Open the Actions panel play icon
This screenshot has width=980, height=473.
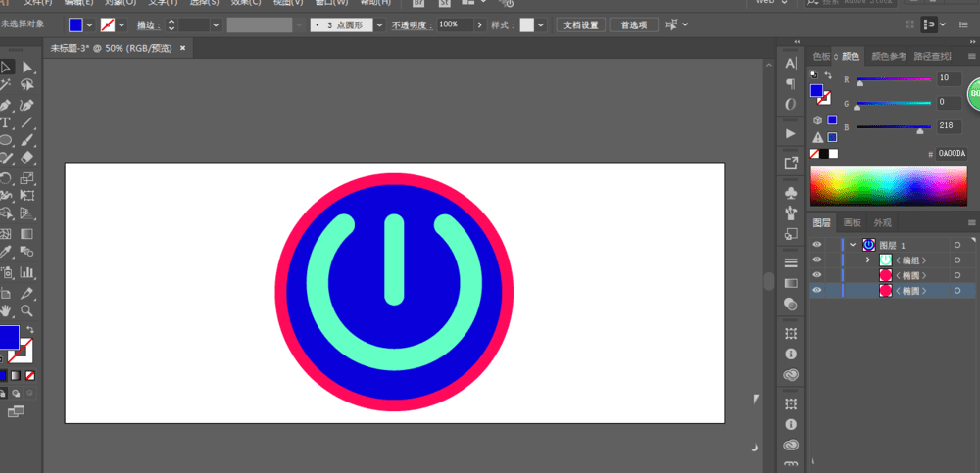coord(791,134)
